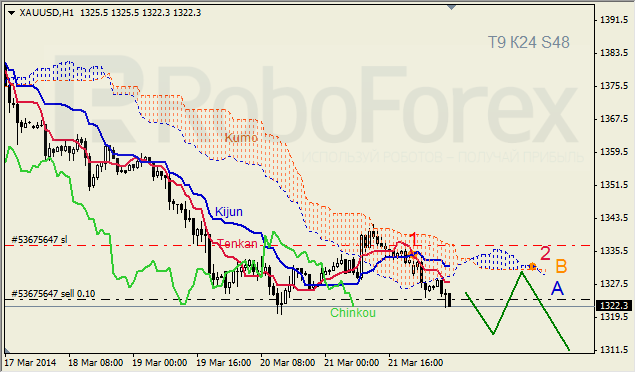Click the Chinkou line label
Screen dimensions: 636x373
[x=352, y=313]
